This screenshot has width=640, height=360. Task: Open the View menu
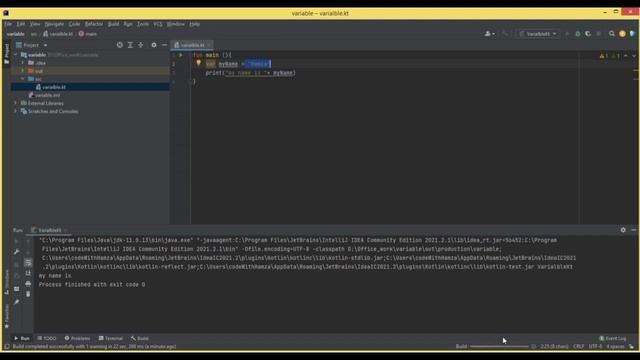[x=35, y=24]
